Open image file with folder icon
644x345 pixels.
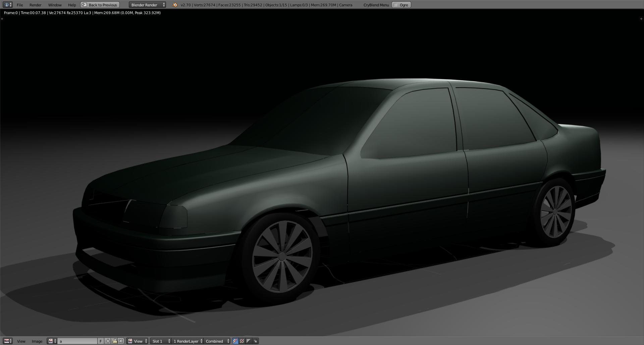click(114, 341)
